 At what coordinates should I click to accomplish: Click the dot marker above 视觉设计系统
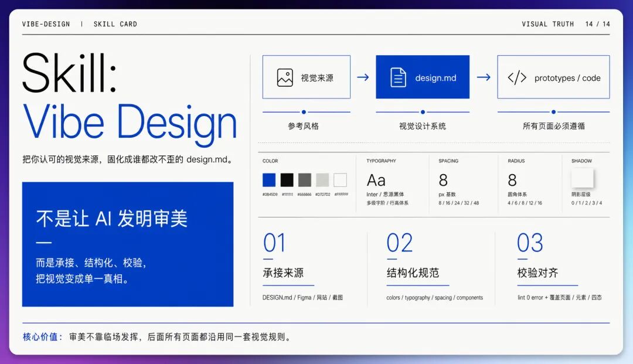tap(423, 112)
